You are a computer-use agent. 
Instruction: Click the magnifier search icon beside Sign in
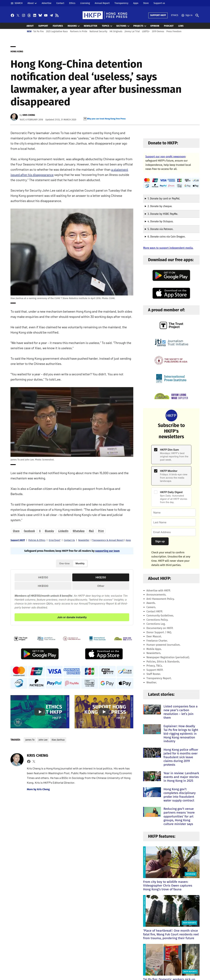(x=197, y=15)
